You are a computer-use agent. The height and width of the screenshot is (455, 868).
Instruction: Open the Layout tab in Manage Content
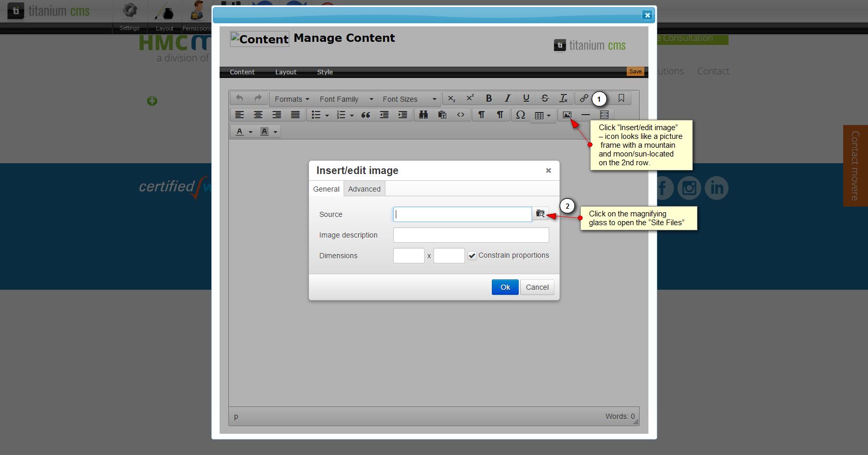(x=286, y=72)
